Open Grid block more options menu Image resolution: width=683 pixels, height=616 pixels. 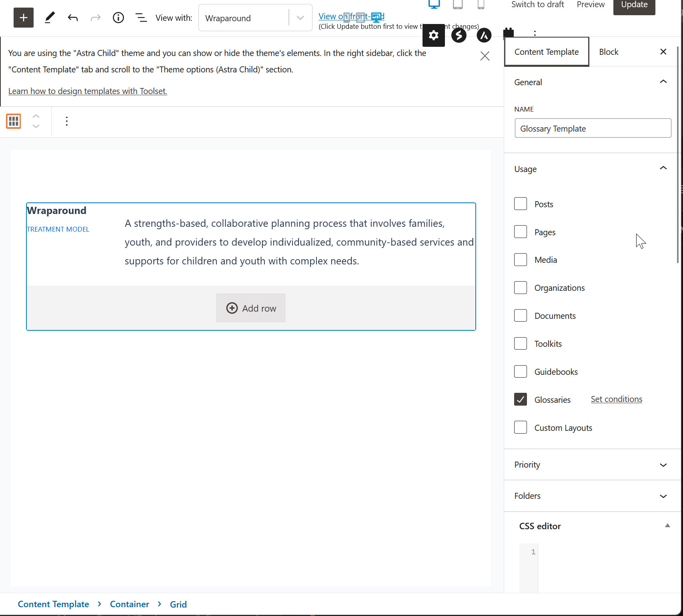click(x=67, y=121)
